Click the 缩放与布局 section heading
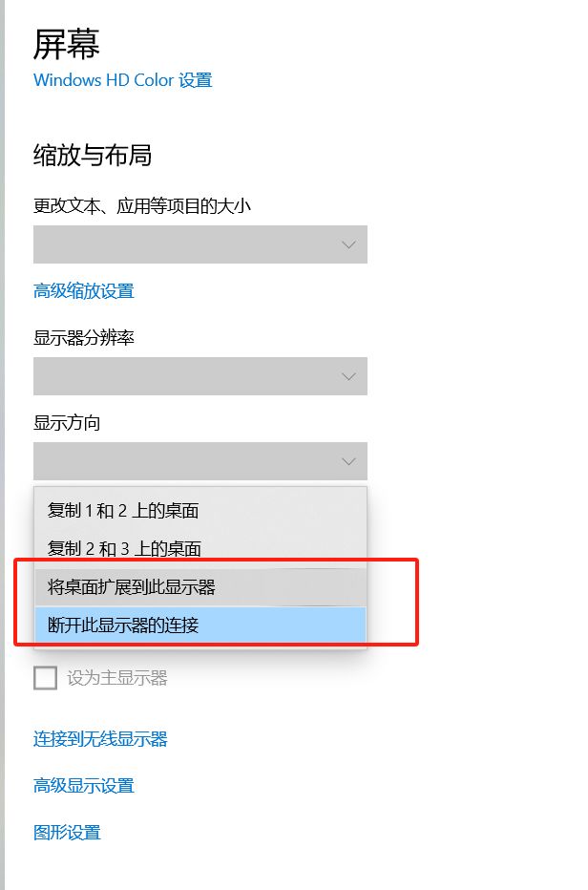The height and width of the screenshot is (890, 588). (x=93, y=156)
